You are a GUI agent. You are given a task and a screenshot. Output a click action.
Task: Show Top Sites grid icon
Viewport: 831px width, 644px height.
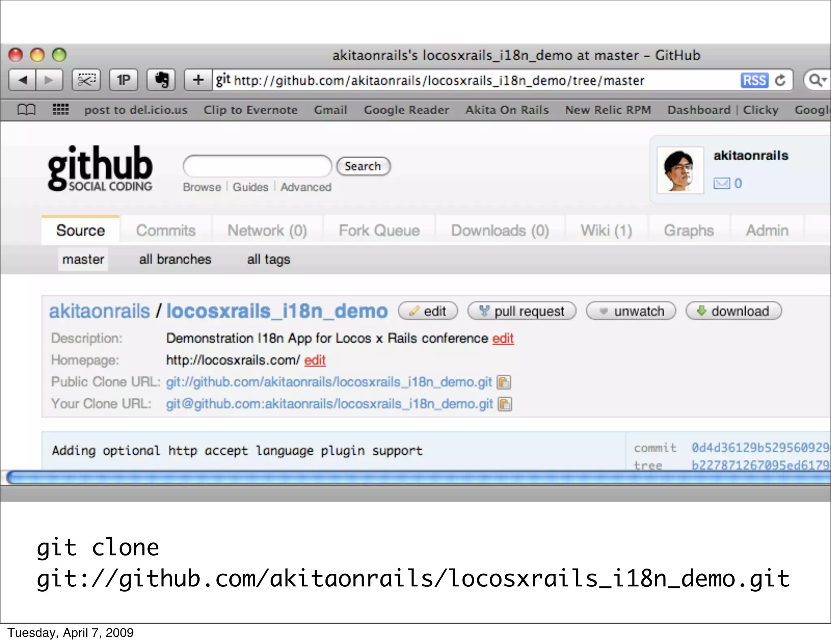(x=61, y=110)
